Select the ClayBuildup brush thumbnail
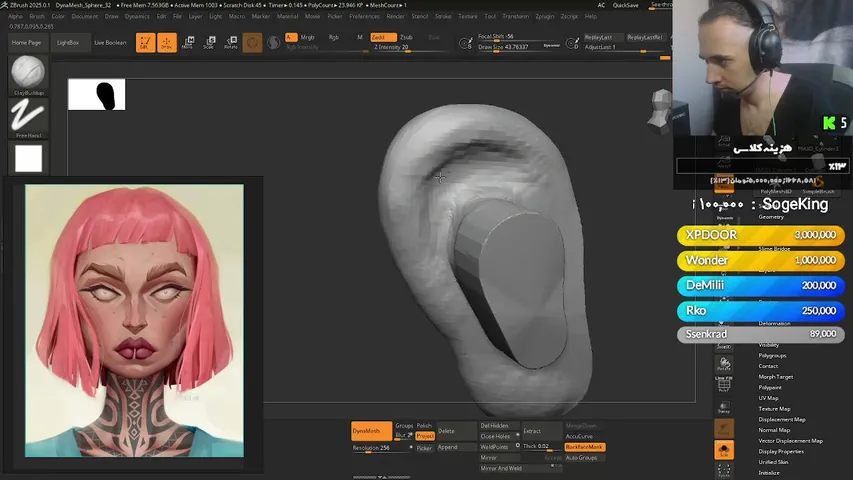Image resolution: width=853 pixels, height=480 pixels. (x=28, y=75)
